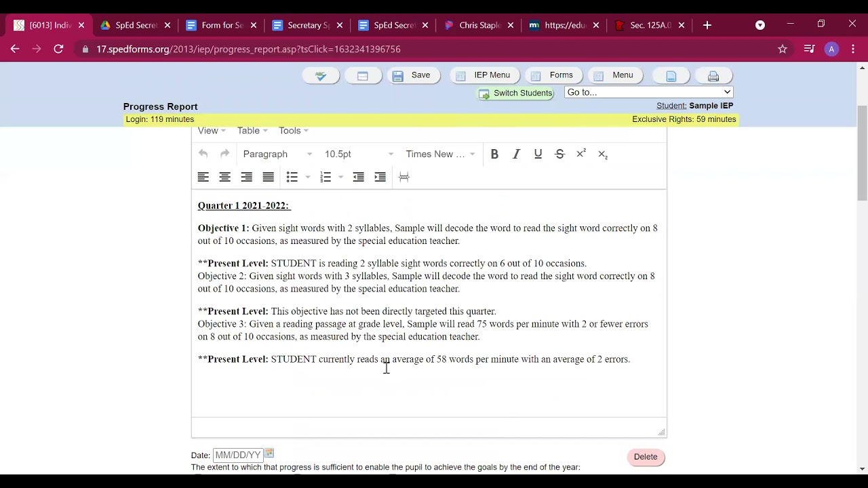Expand the Times New font family dropdown
The width and height of the screenshot is (868, 488).
coord(440,154)
